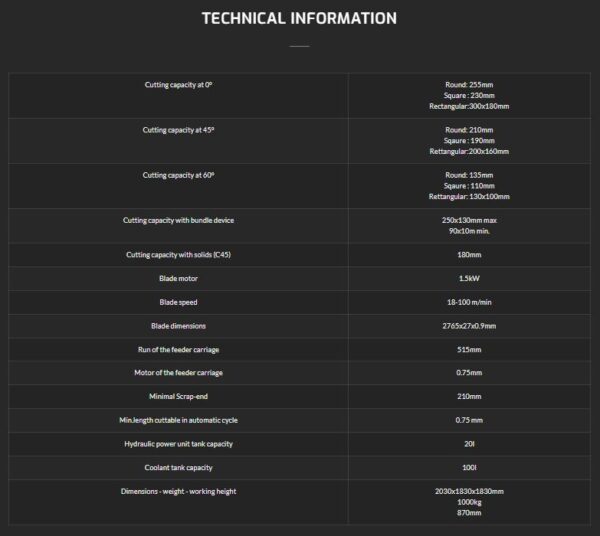Select the Cutting capacity at 0° label
600x536 pixels.
(178, 85)
